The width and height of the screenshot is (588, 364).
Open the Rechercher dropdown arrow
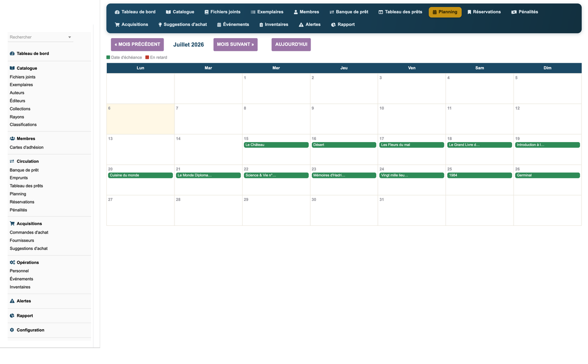70,37
